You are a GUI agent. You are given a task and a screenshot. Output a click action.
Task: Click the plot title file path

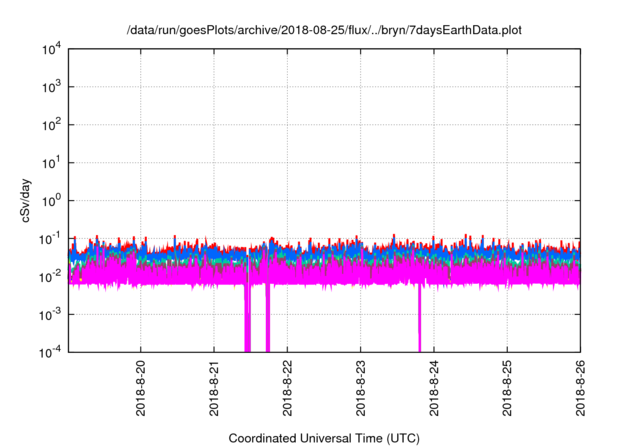pos(324,30)
